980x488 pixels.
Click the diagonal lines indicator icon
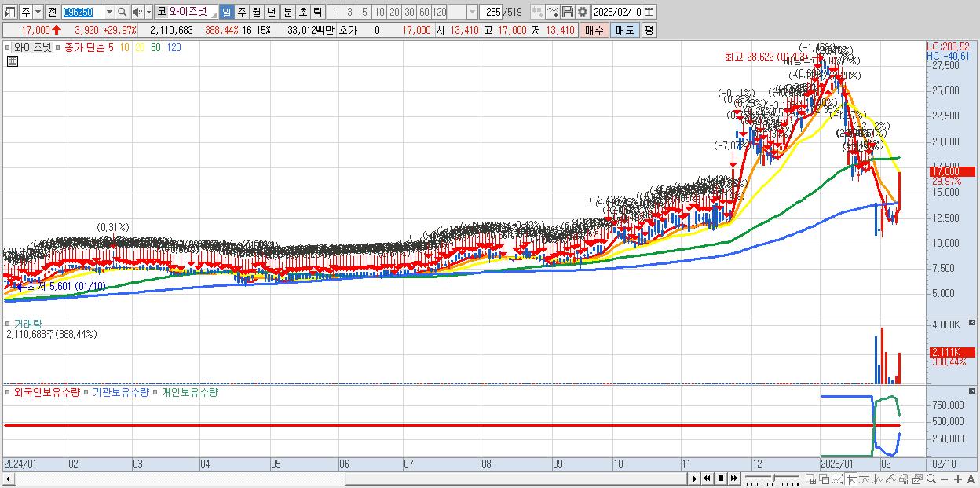[890, 479]
